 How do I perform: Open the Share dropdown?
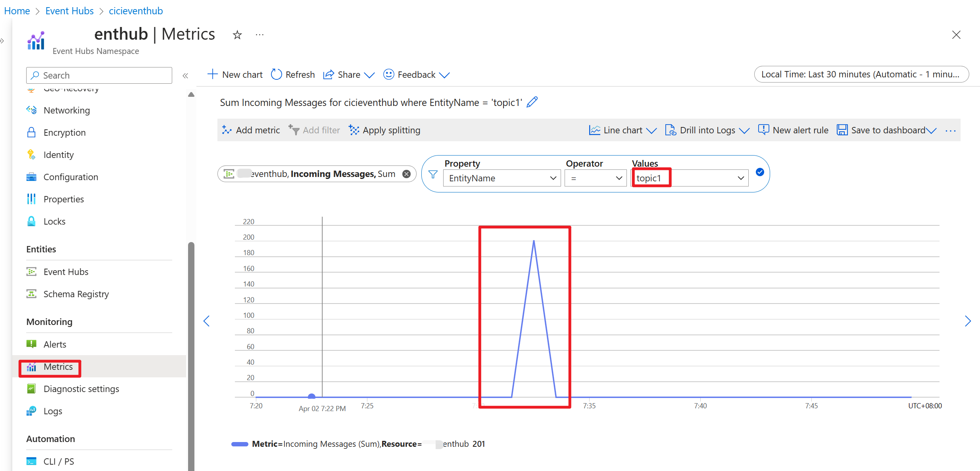pyautogui.click(x=349, y=75)
